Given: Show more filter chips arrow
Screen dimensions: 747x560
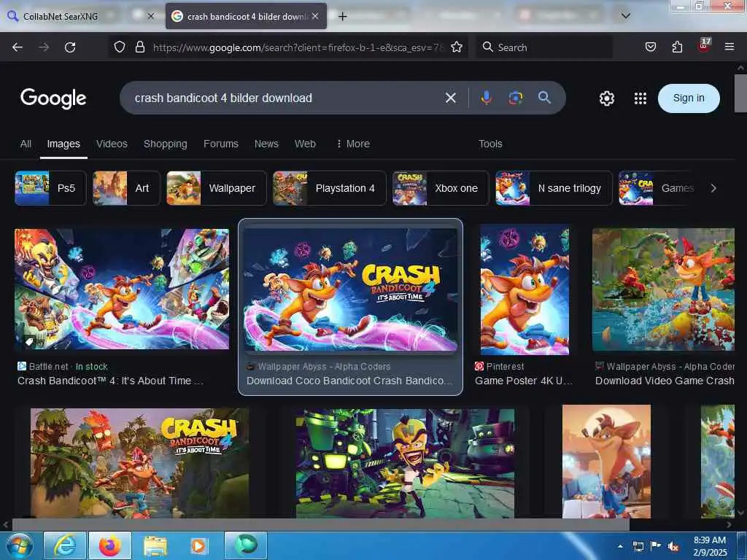Looking at the screenshot, I should tap(713, 188).
